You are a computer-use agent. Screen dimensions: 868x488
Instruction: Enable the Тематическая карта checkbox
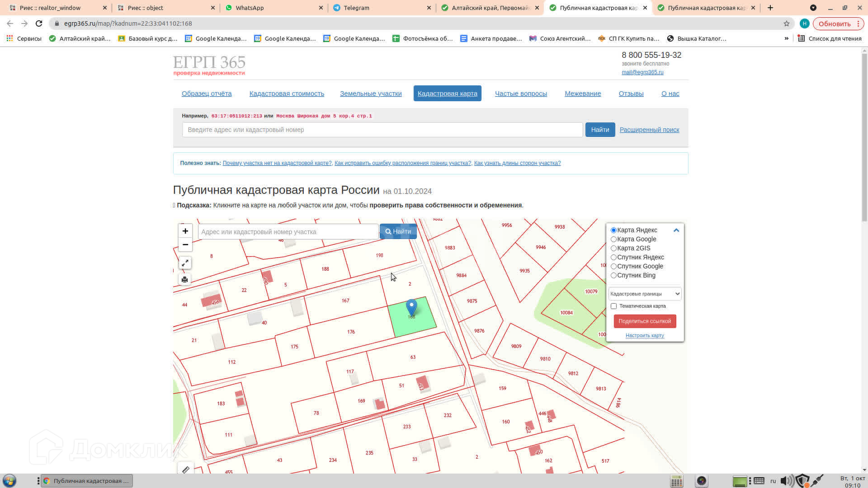coord(613,306)
